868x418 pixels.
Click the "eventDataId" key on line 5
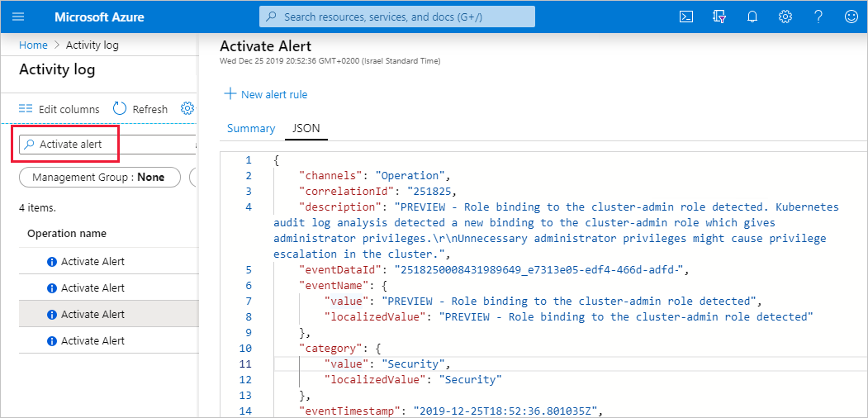340,270
